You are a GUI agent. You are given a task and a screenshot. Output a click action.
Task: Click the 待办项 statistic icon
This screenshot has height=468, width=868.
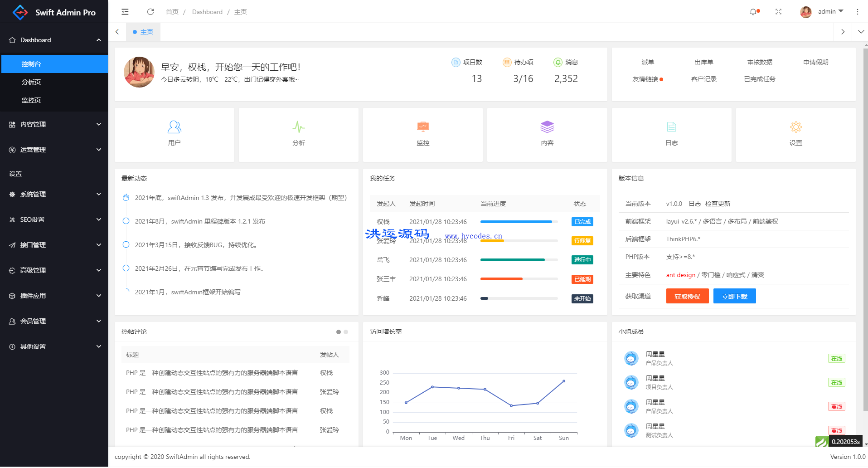pos(507,62)
